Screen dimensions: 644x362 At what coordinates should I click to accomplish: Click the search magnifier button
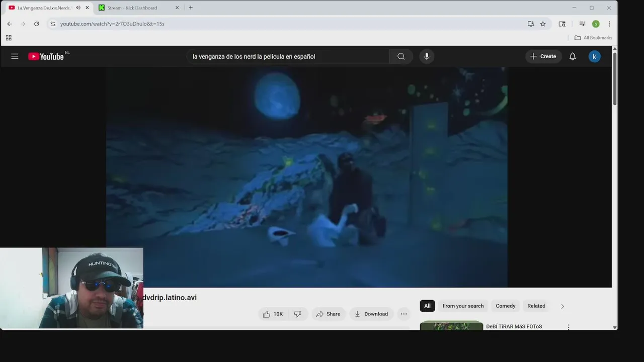(x=401, y=56)
